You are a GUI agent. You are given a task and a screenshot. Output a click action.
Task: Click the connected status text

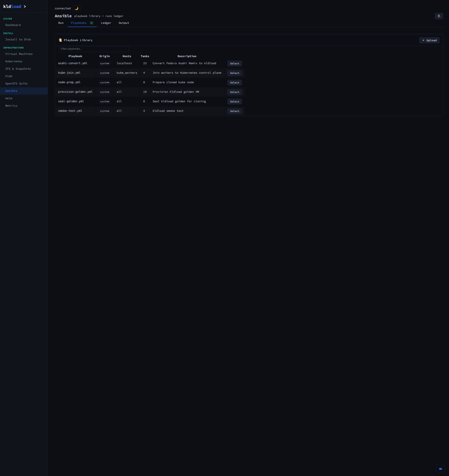[63, 8]
